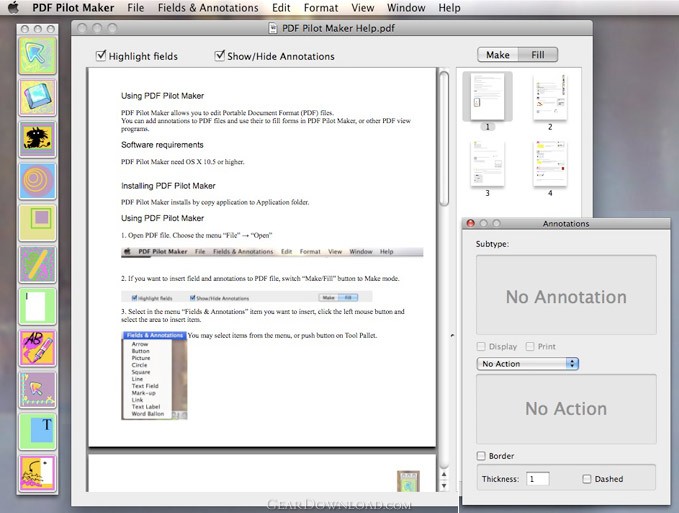Image resolution: width=679 pixels, height=513 pixels.
Task: Click the splitter handle beside the thumbnail pane
Action: 452,336
